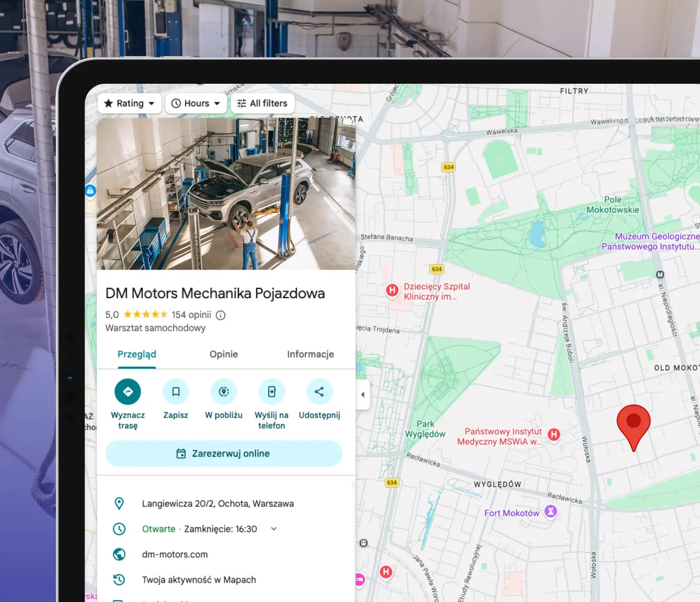The height and width of the screenshot is (602, 700).
Task: Click the blue lock marker icon
Action: pyautogui.click(x=90, y=191)
